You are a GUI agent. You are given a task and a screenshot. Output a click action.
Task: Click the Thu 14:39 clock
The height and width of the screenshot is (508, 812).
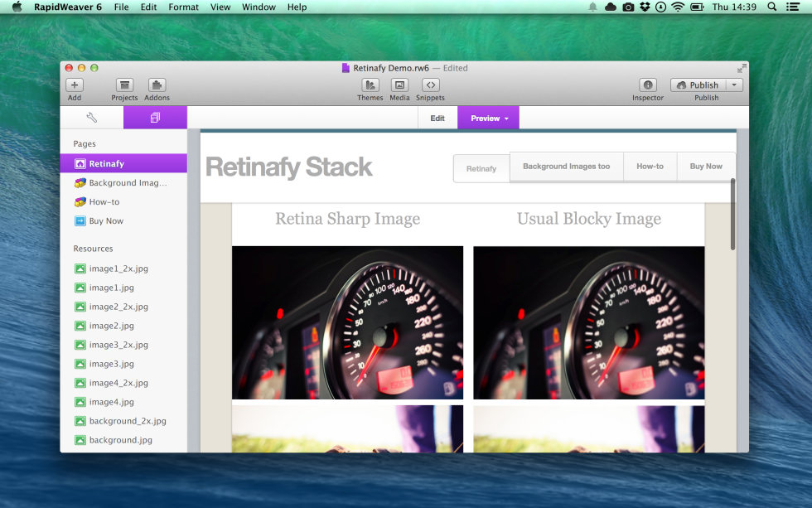(734, 7)
